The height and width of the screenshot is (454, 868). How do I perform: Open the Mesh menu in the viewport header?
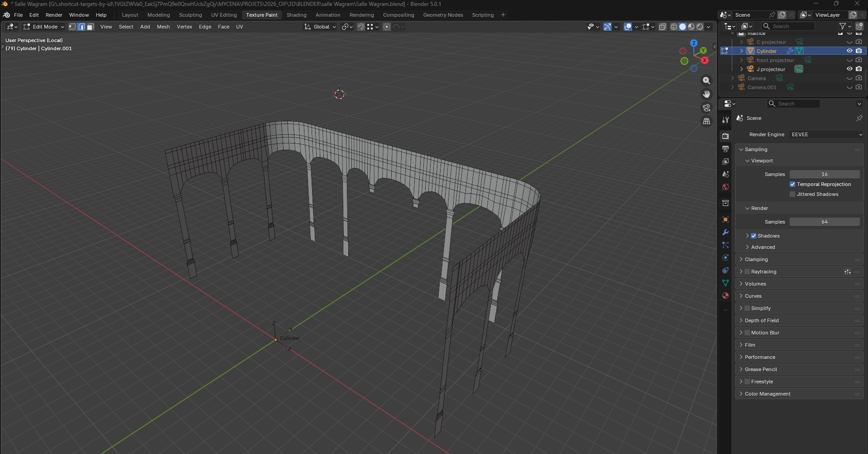[x=163, y=27]
